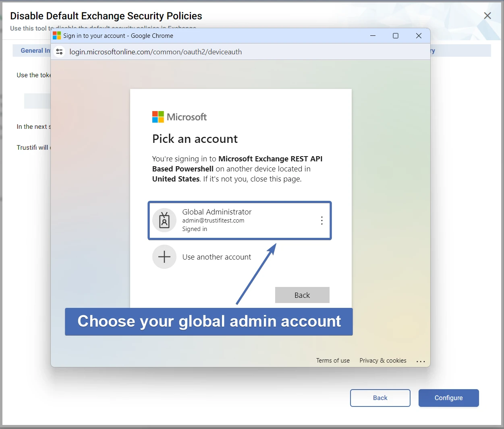The width and height of the screenshot is (504, 429).
Task: Click the badge avatar icon for Global Administrator
Action: pos(164,221)
